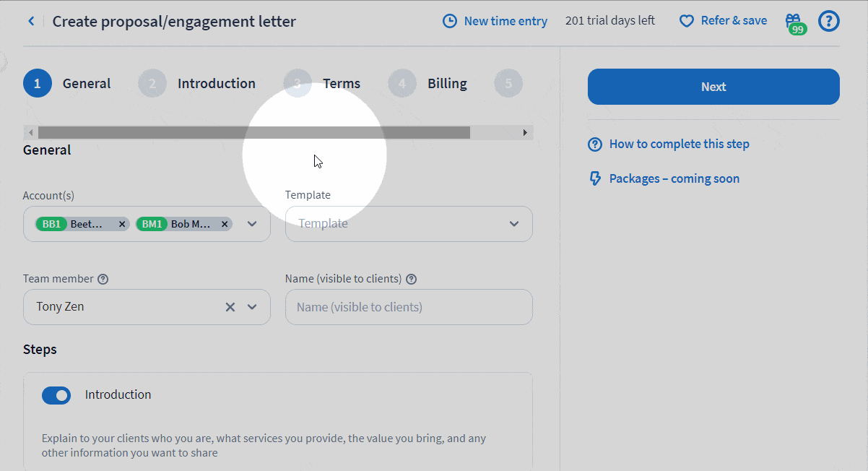This screenshot has height=471, width=868.
Task: Click the heart icon beside Refer & save
Action: tap(687, 21)
